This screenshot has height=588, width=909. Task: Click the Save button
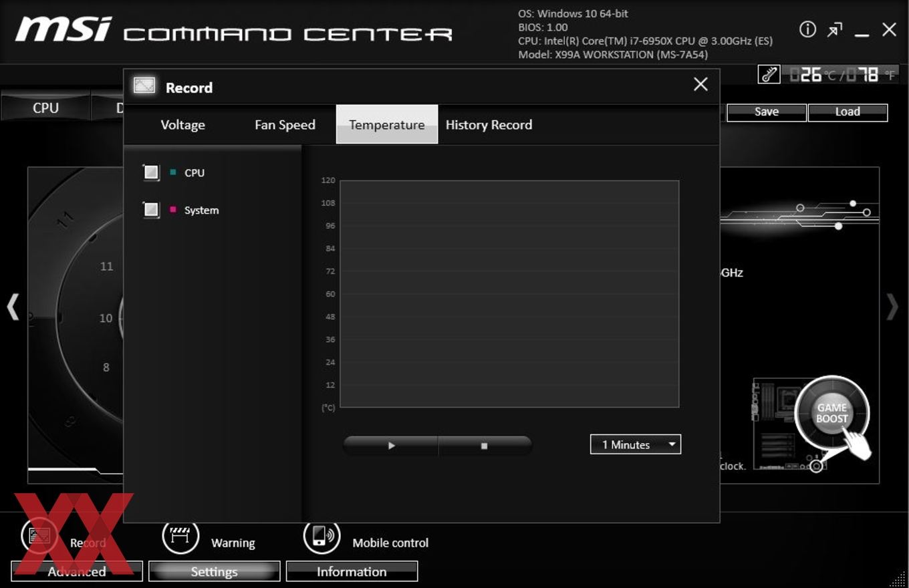point(767,112)
